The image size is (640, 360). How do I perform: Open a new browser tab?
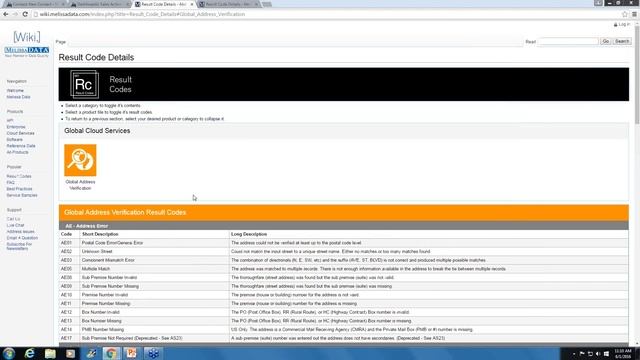click(267, 4)
